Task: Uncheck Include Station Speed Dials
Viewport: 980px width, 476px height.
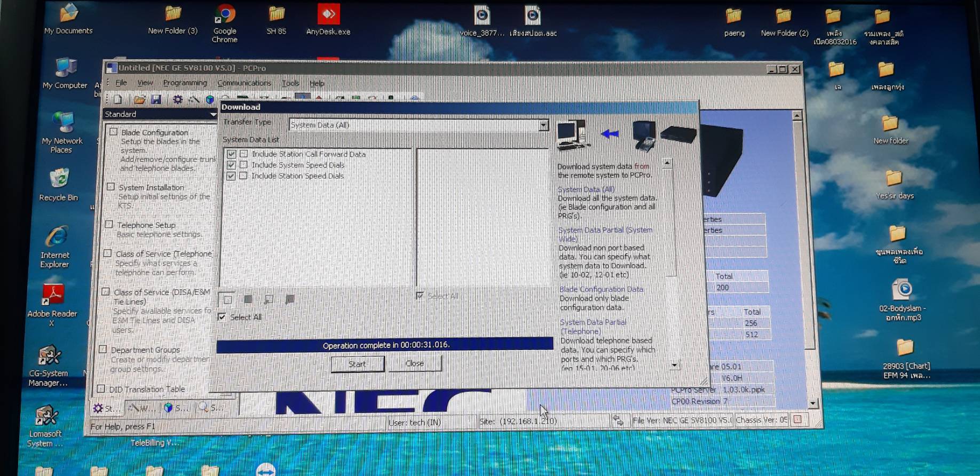Action: pos(231,176)
